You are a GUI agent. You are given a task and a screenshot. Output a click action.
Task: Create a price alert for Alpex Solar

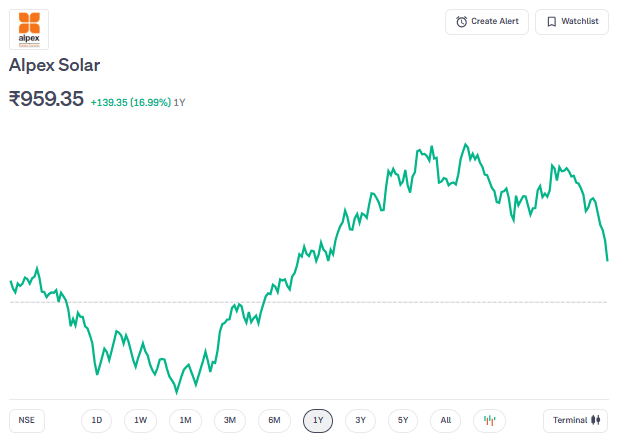click(487, 22)
